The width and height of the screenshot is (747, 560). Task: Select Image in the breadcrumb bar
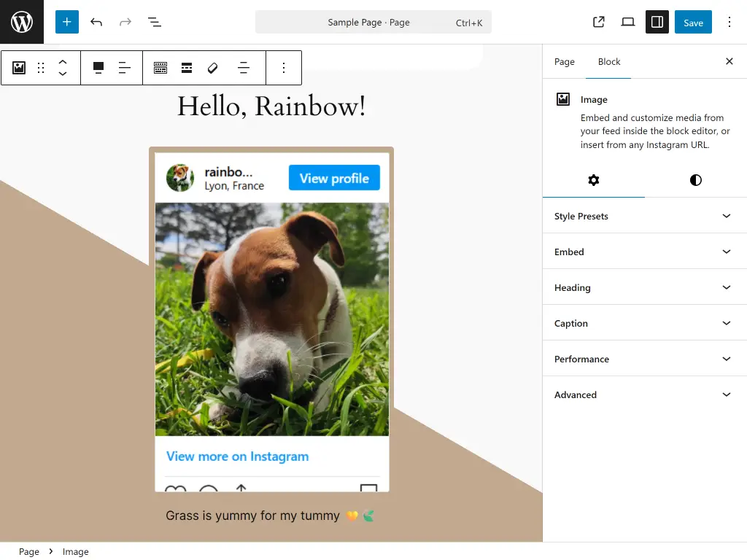pyautogui.click(x=75, y=551)
